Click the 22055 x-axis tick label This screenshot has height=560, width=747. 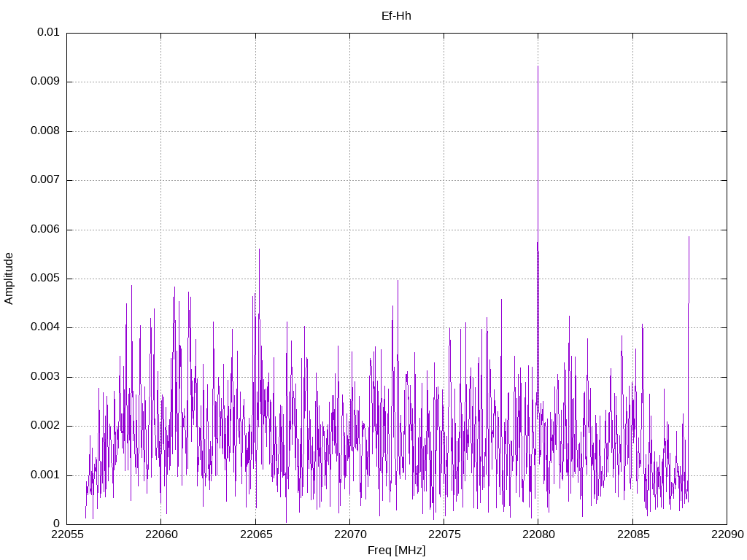(x=66, y=536)
